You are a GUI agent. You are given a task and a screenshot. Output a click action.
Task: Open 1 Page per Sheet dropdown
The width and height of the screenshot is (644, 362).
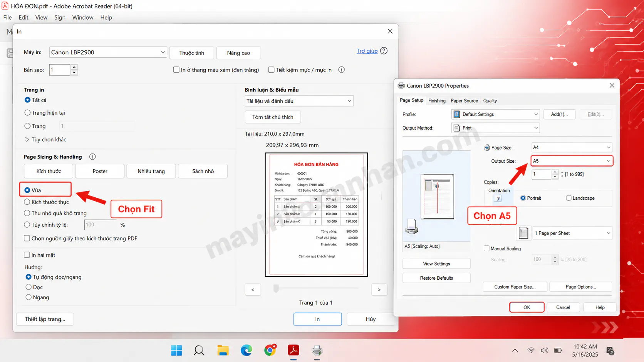click(572, 233)
